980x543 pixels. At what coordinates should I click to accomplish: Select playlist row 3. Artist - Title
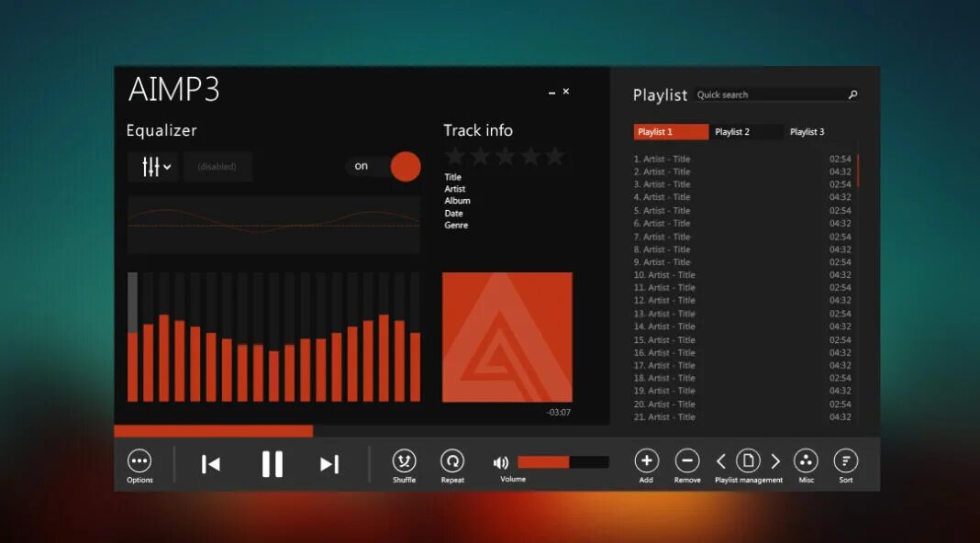point(742,184)
